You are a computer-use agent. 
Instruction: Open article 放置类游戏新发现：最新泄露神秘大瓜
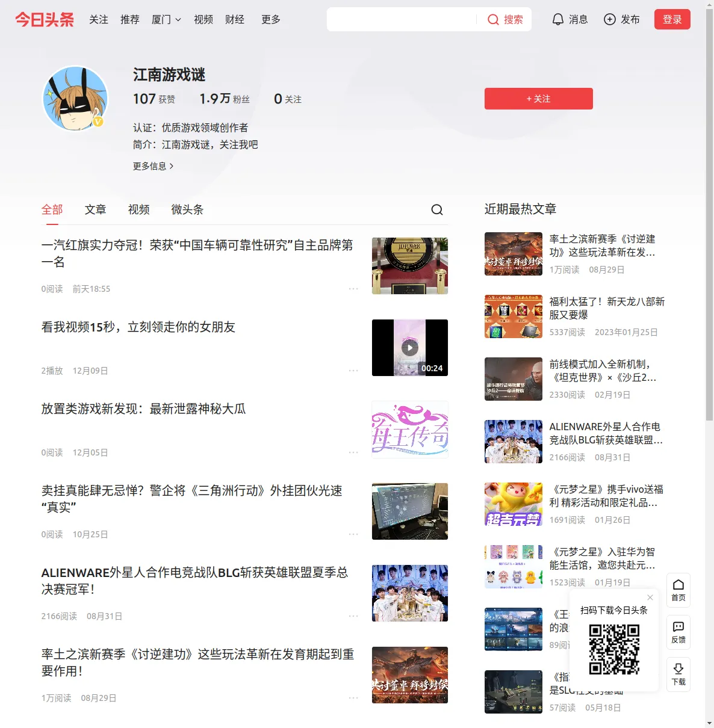[143, 409]
